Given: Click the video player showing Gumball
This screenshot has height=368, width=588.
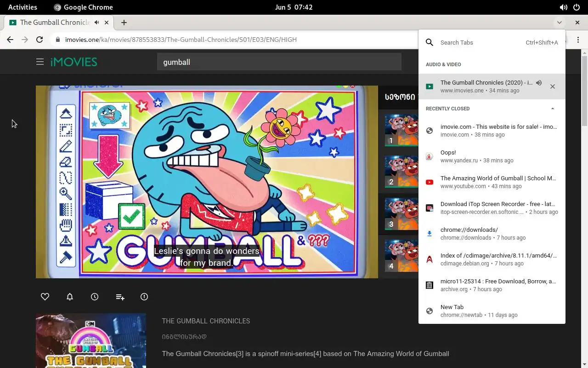Looking at the screenshot, I should pos(207,182).
